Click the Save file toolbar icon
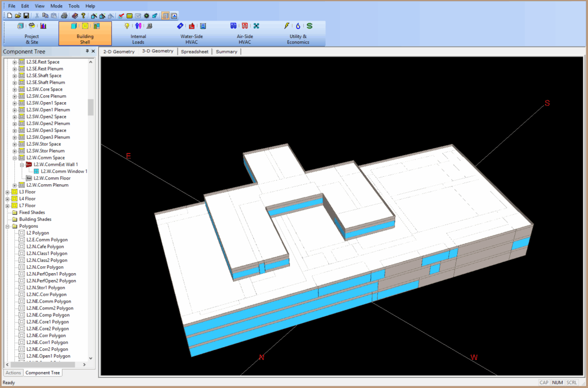 [x=26, y=15]
